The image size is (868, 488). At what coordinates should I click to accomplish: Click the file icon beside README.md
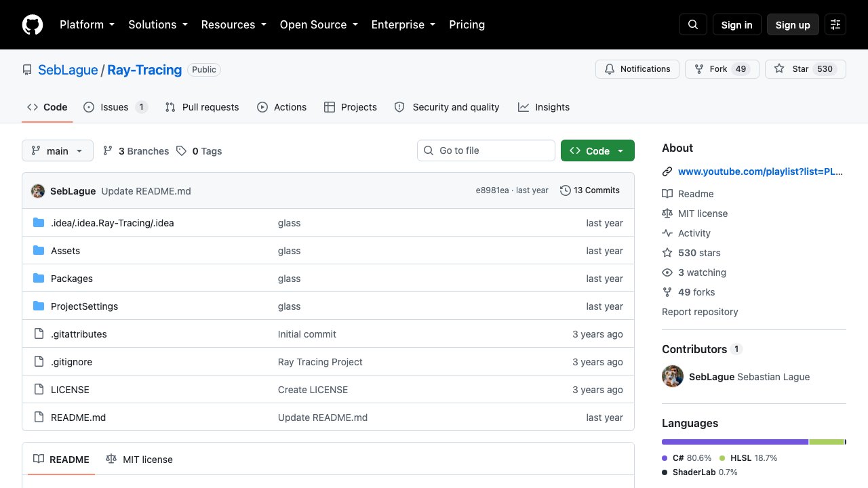pyautogui.click(x=39, y=418)
